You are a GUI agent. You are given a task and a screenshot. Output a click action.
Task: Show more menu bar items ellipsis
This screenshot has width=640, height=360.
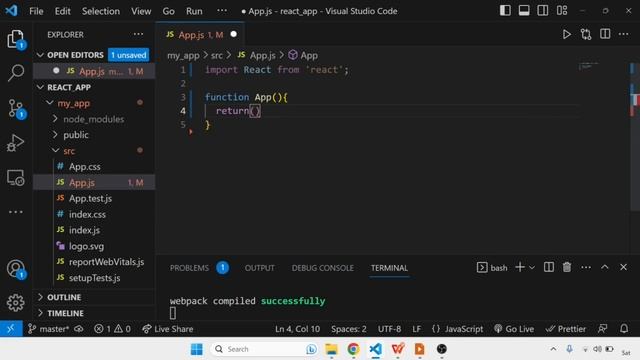point(222,11)
